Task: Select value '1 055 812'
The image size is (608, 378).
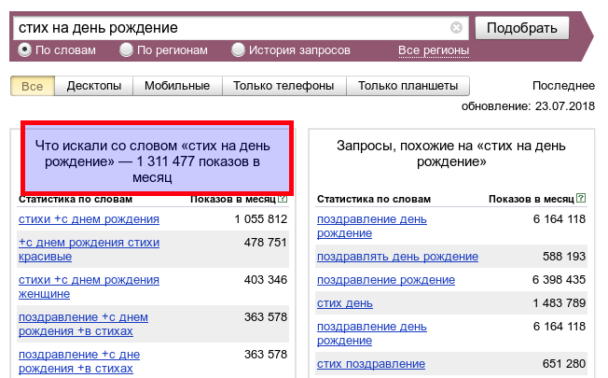Action: (261, 219)
